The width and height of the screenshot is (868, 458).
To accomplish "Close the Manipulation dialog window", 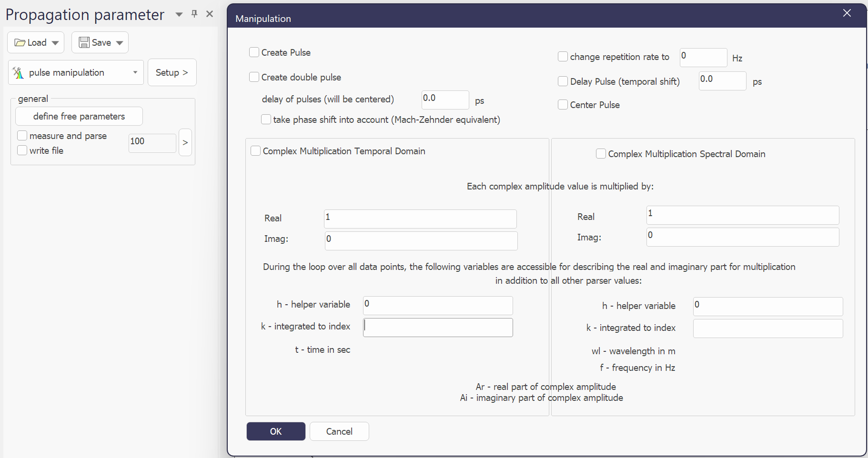I will click(847, 13).
